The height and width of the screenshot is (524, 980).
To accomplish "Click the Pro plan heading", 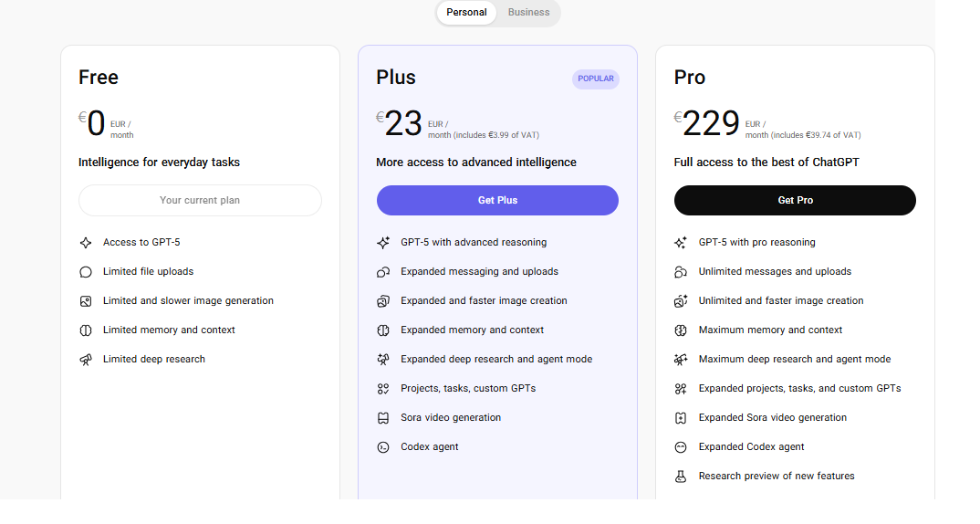I will (x=689, y=78).
